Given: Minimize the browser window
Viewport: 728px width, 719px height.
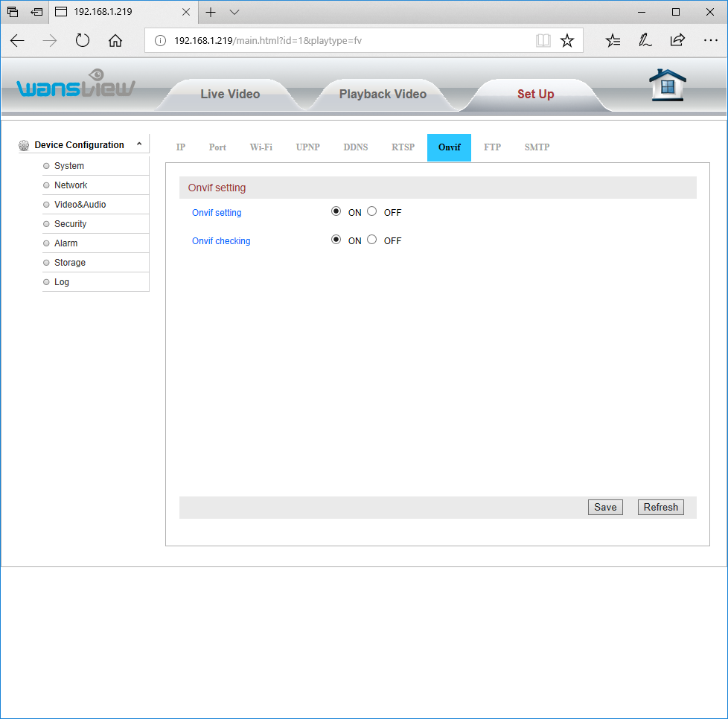Looking at the screenshot, I should 641,12.
